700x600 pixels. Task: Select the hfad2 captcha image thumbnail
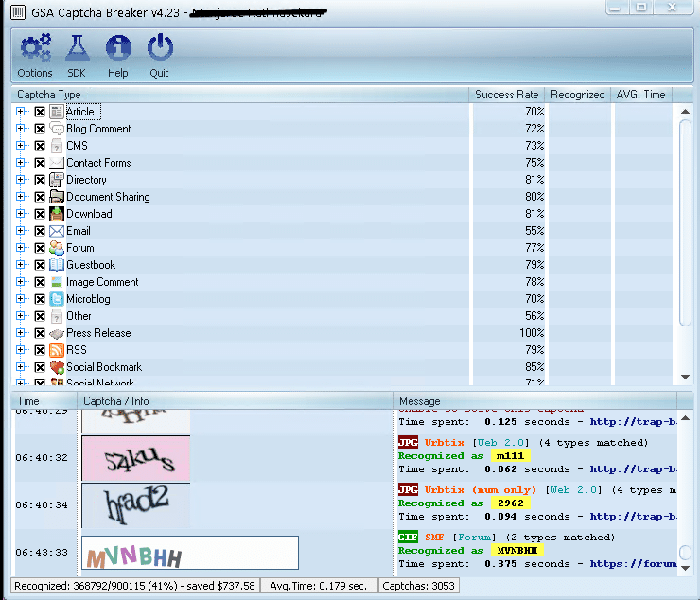click(136, 505)
